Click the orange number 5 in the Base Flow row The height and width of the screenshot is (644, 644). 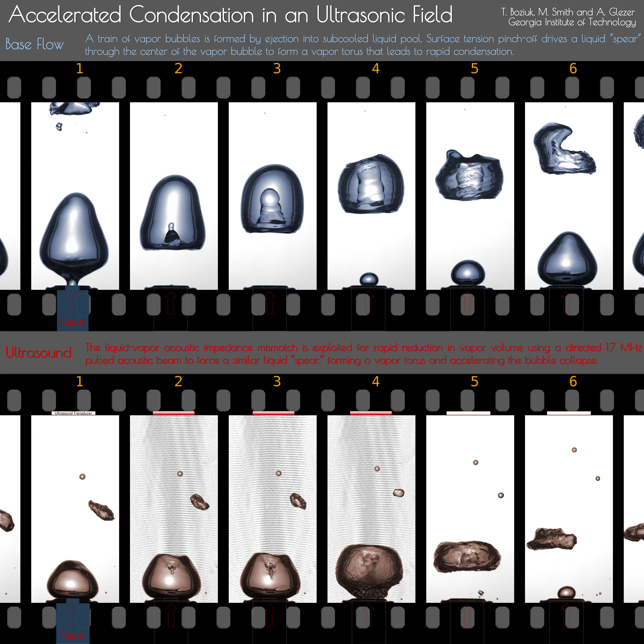pyautogui.click(x=474, y=69)
